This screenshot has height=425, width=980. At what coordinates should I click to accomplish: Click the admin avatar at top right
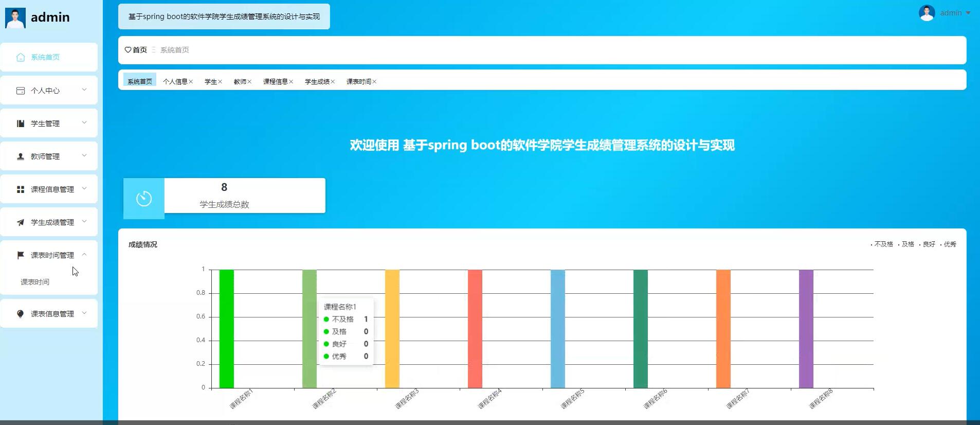coord(927,13)
